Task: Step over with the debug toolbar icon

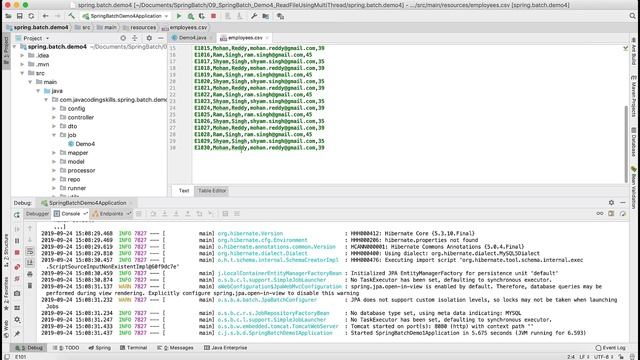Action: (x=153, y=214)
